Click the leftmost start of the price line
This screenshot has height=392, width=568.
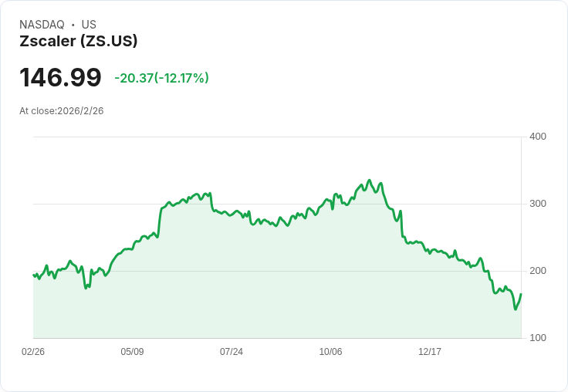(33, 275)
